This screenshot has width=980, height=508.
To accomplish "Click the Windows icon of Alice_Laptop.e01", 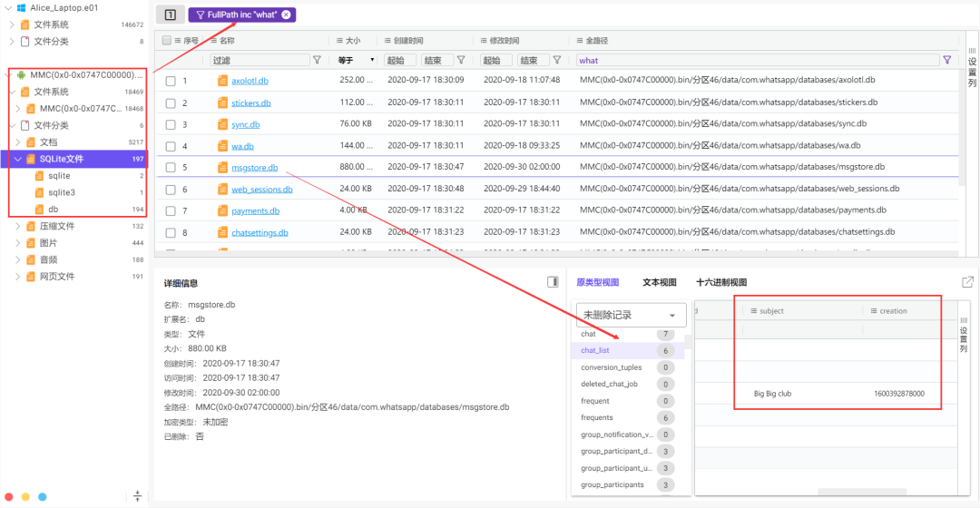I will pyautogui.click(x=21, y=7).
